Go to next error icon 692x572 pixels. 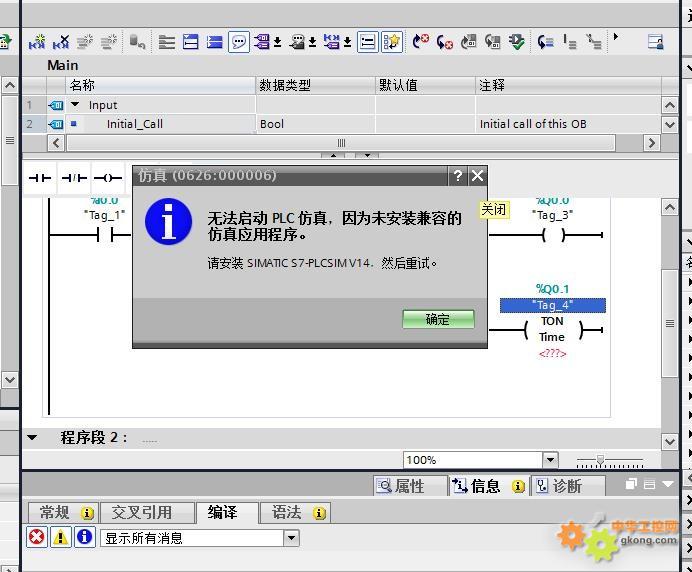444,42
